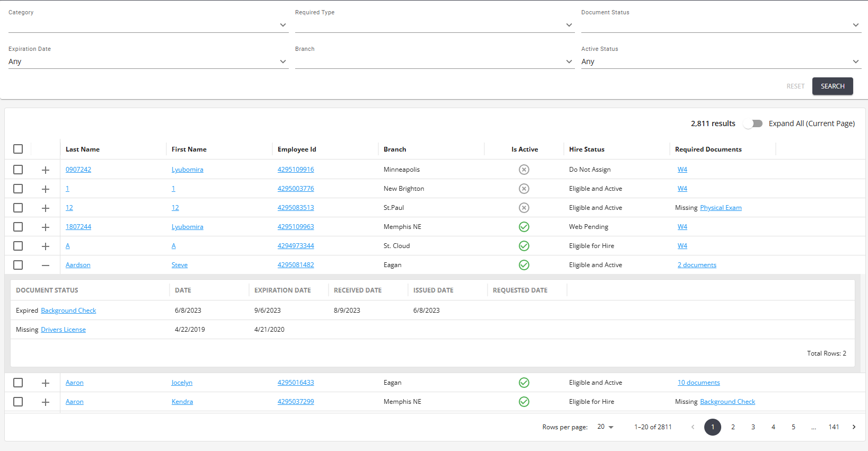The height and width of the screenshot is (451, 868).
Task: Collapse the Aardson row details
Action: click(x=46, y=266)
